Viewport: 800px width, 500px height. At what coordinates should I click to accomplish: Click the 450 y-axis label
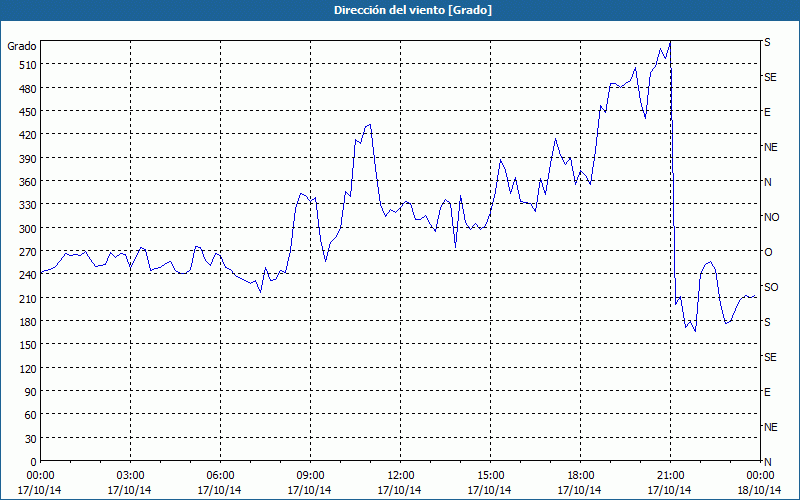click(x=29, y=112)
